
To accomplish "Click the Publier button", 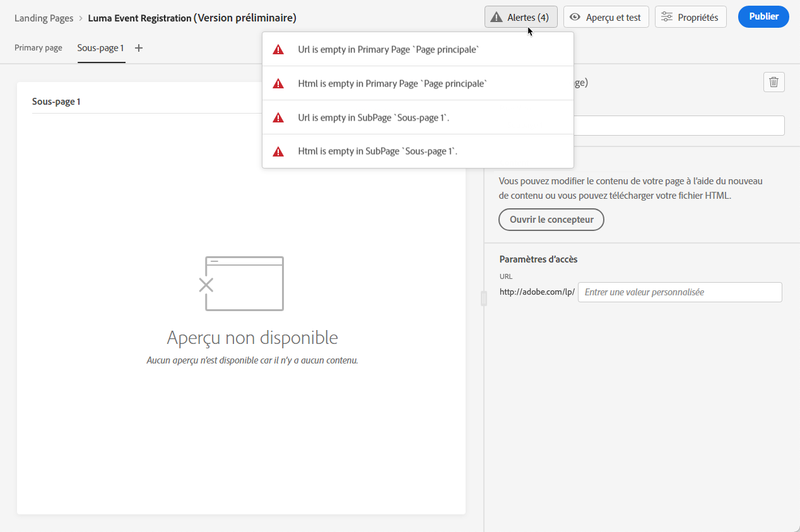I will 763,16.
